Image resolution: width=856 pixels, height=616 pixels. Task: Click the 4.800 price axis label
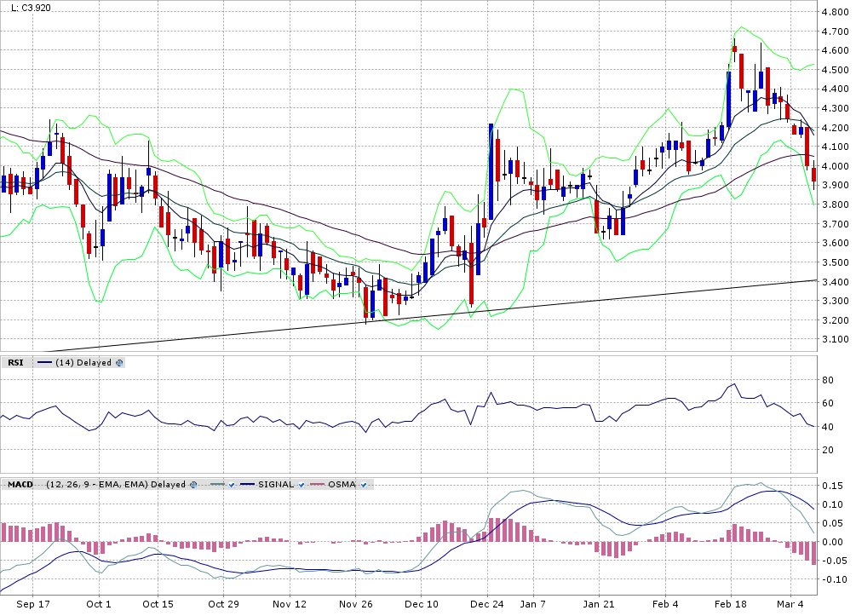tap(835, 12)
